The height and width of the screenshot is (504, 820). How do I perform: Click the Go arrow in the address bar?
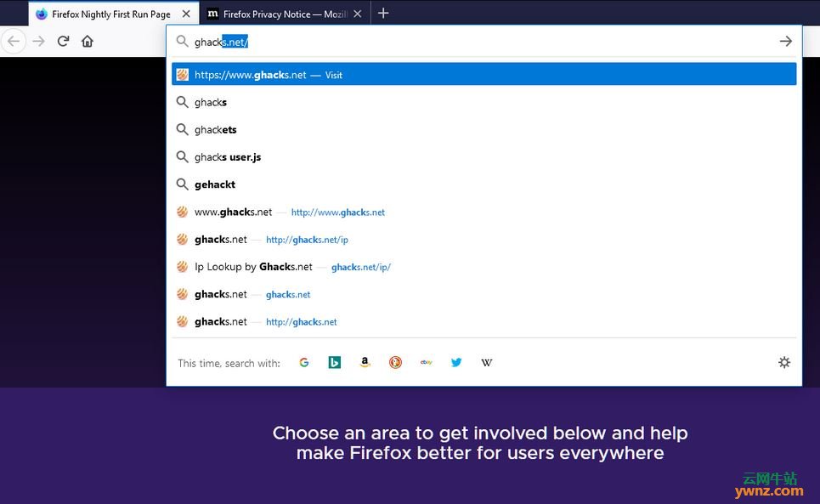coord(785,42)
